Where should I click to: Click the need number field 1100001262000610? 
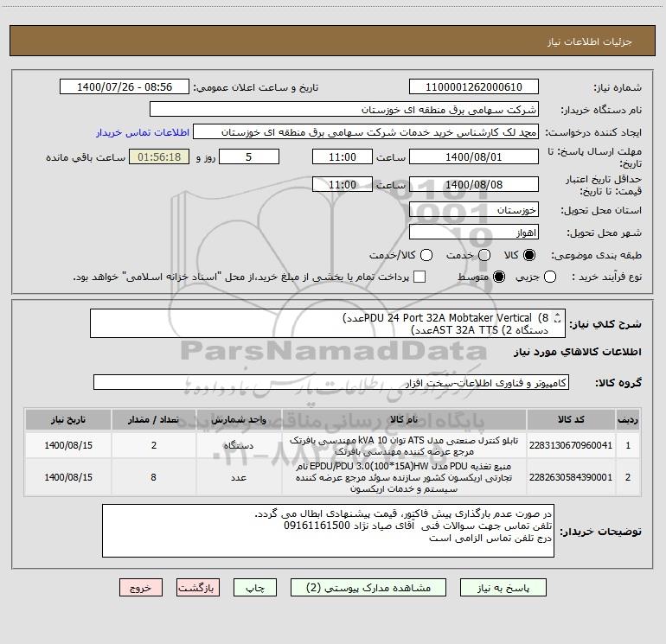point(474,86)
